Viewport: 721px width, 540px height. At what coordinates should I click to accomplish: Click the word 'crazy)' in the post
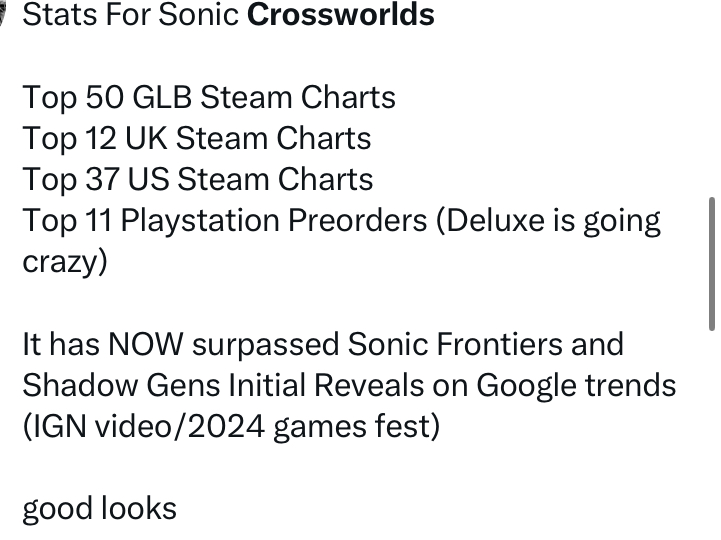tap(65, 262)
